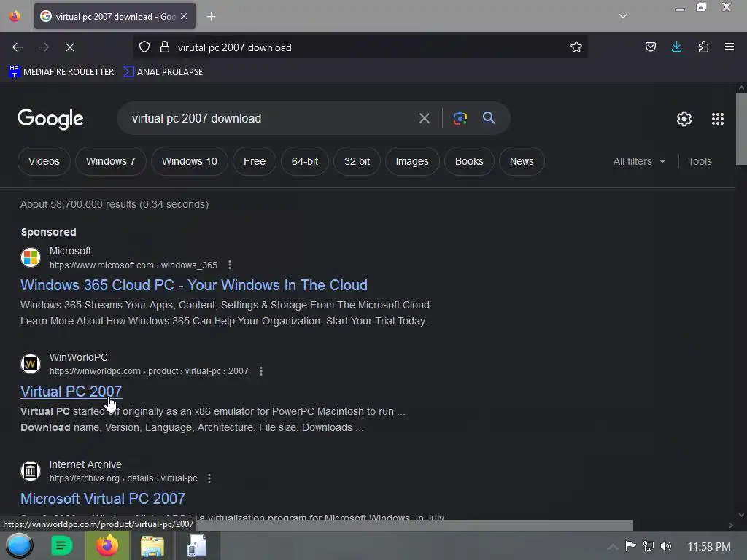Open Google quick settings gear
The height and width of the screenshot is (560, 747).
pyautogui.click(x=684, y=119)
